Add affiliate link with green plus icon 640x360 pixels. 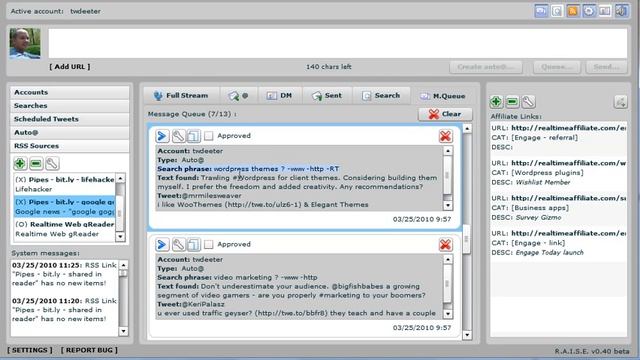click(x=496, y=102)
